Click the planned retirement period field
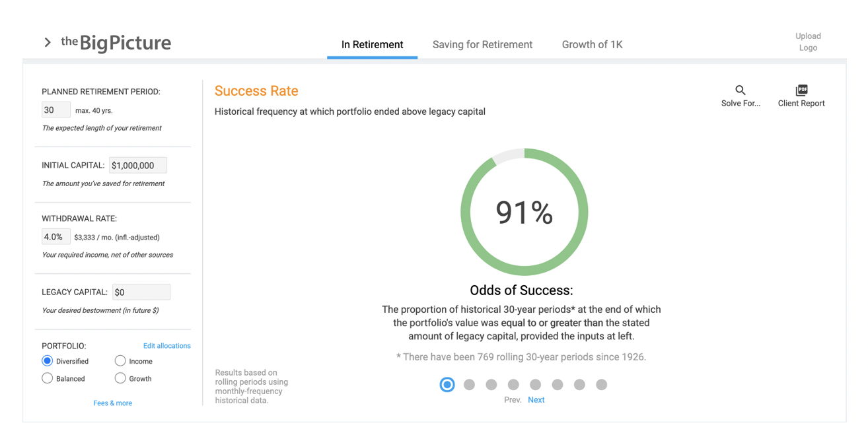 pos(55,110)
